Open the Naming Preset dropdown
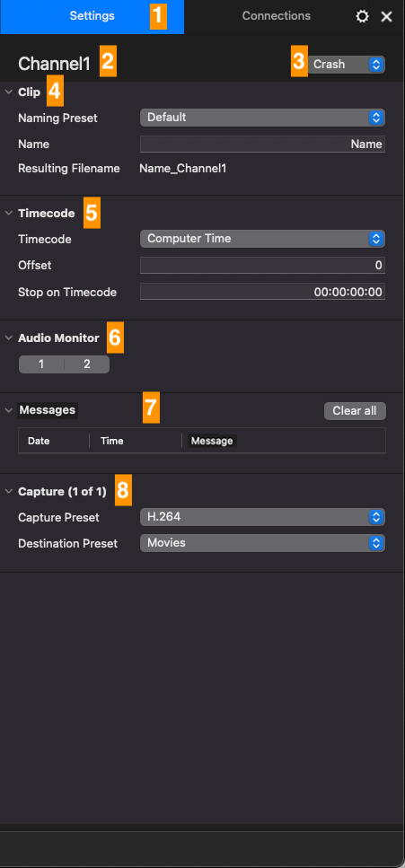This screenshot has width=405, height=868. point(262,118)
